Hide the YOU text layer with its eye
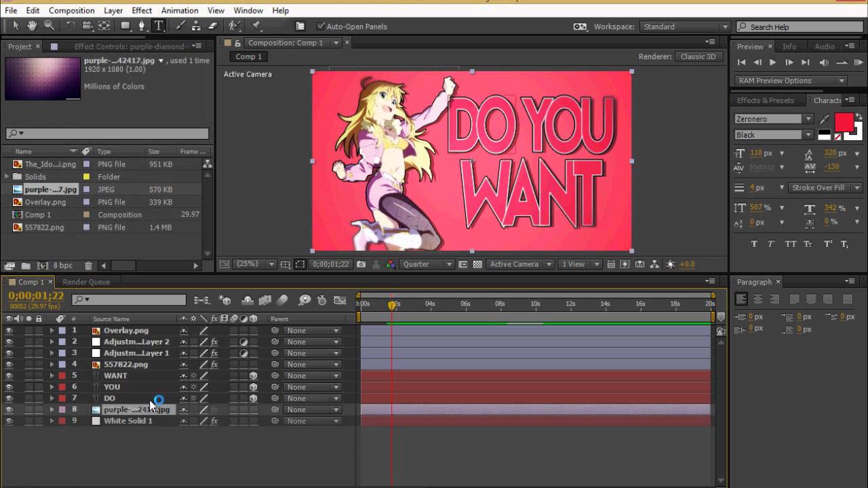Image resolution: width=868 pixels, height=488 pixels. [x=9, y=387]
